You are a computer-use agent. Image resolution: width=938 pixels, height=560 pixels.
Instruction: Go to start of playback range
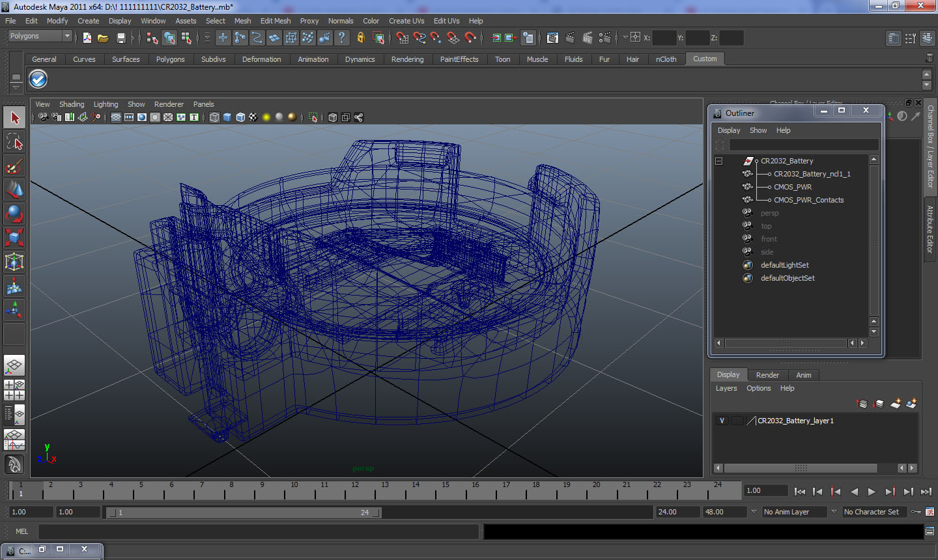tap(800, 492)
